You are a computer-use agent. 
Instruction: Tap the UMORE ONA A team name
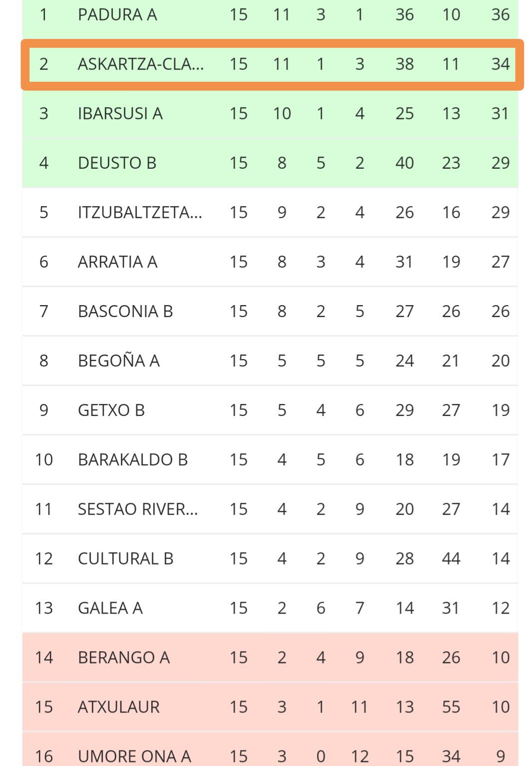(x=135, y=756)
